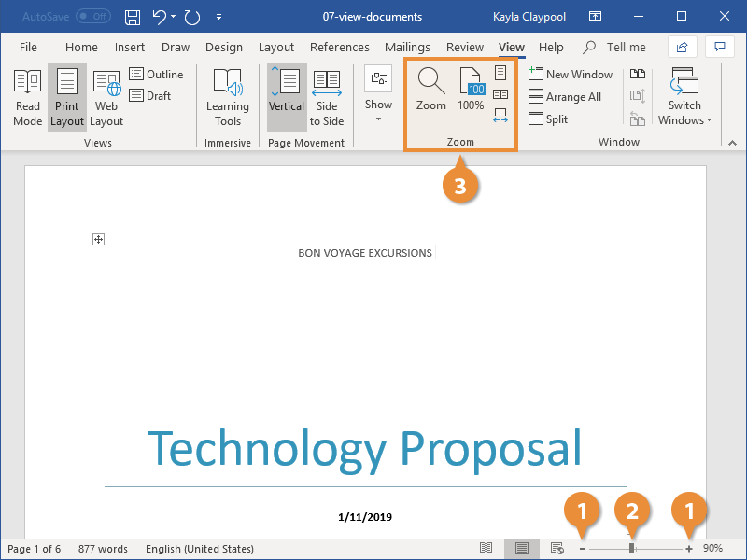The image size is (747, 560).
Task: Enable Side to Side page movement
Action: coord(327,97)
